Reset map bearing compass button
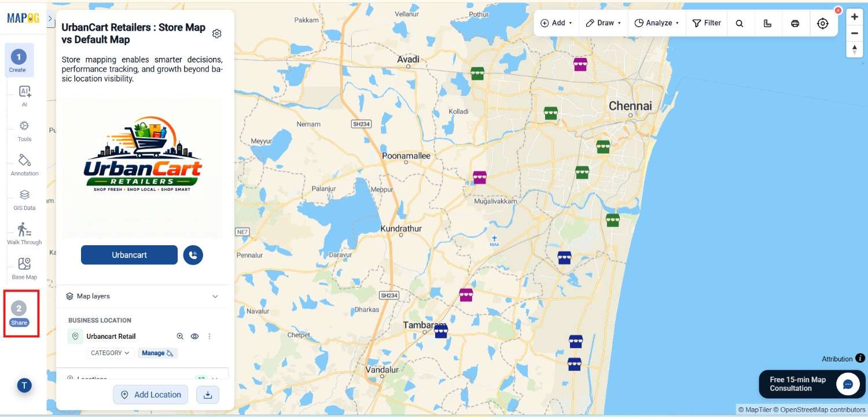The image size is (868, 417). click(855, 50)
